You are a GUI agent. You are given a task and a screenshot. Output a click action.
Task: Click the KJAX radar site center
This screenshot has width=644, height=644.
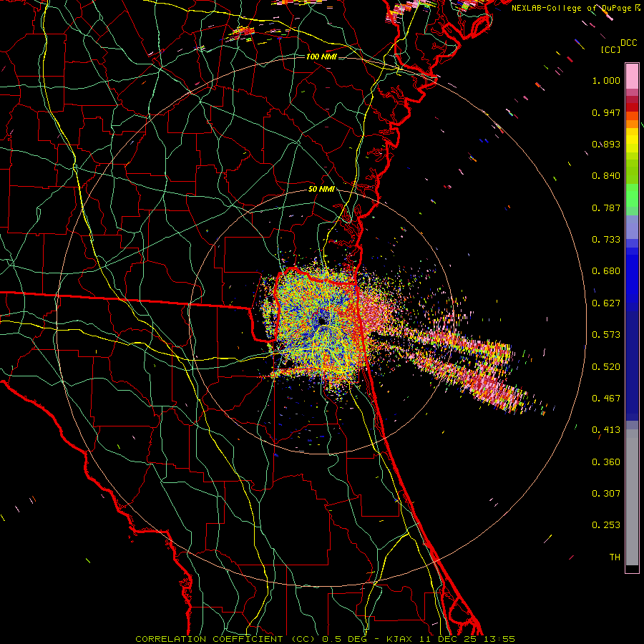[x=322, y=321]
